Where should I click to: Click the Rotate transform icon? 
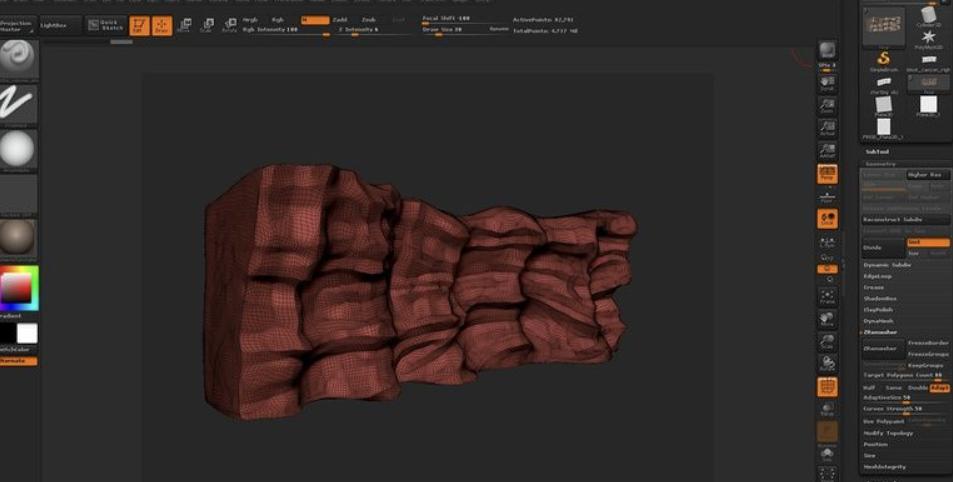click(x=230, y=26)
